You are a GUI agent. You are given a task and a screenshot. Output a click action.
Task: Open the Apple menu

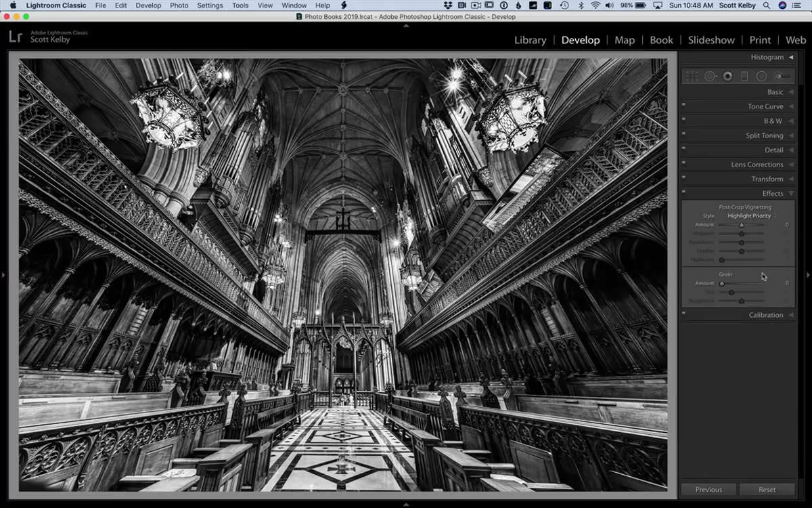[13, 5]
